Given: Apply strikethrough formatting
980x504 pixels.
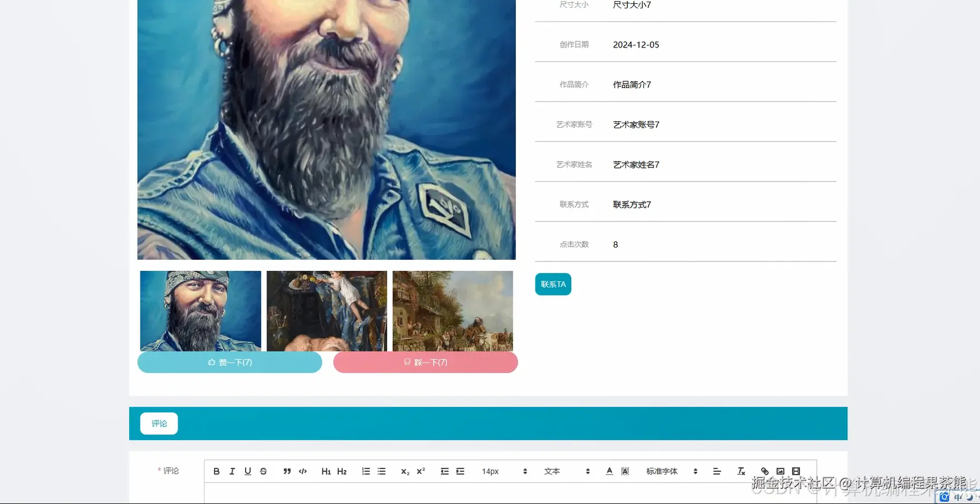Looking at the screenshot, I should 263,471.
